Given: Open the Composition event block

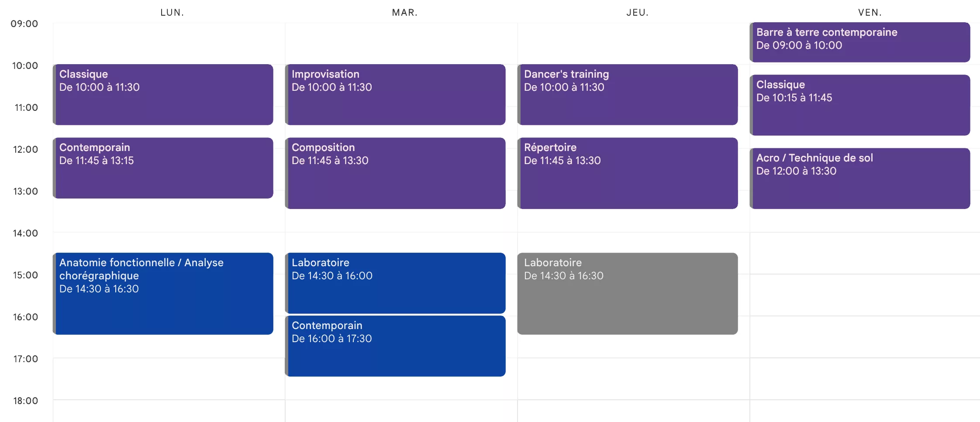Looking at the screenshot, I should point(395,173).
